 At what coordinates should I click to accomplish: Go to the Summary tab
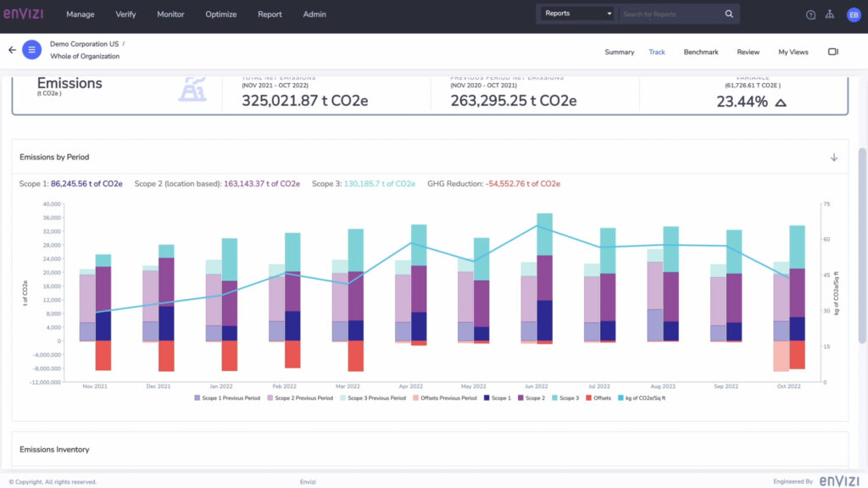(x=619, y=53)
